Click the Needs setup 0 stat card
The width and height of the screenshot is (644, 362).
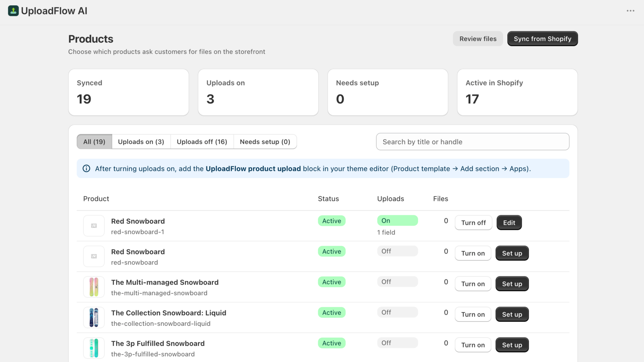[x=388, y=92]
